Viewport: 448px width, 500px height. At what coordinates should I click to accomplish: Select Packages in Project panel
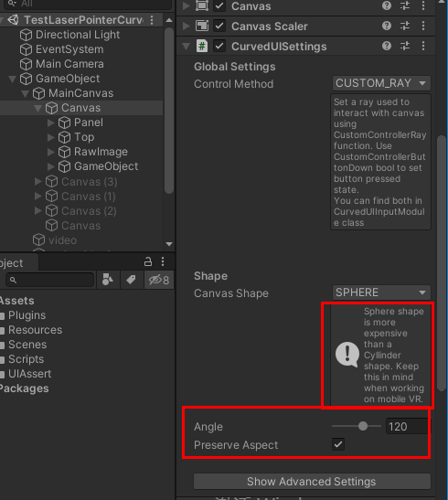coord(24,388)
